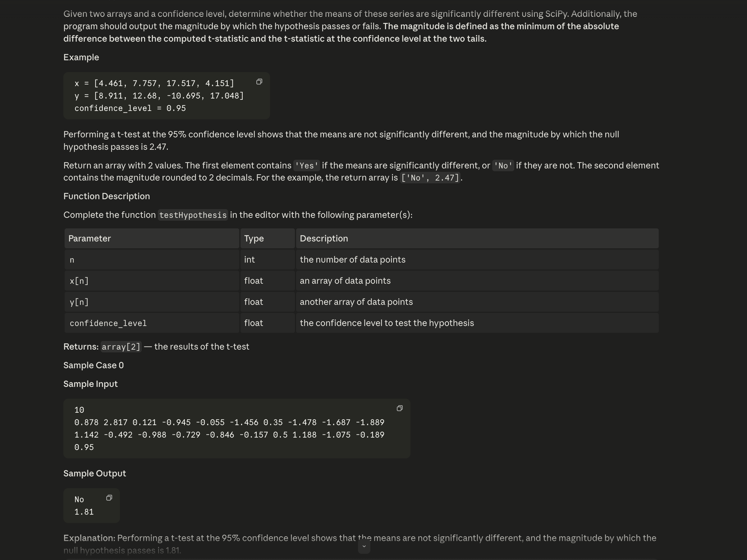The image size is (747, 560).
Task: Copy the example x and y code block
Action: 259,82
